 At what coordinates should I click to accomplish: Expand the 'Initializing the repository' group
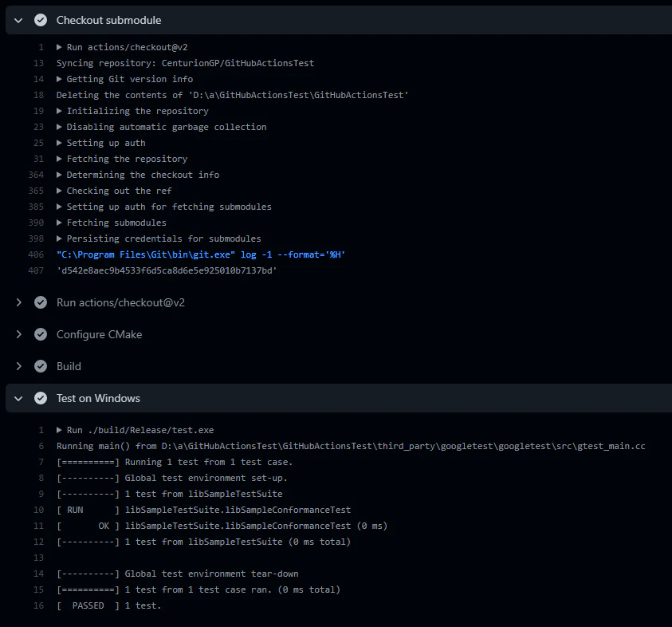(59, 111)
